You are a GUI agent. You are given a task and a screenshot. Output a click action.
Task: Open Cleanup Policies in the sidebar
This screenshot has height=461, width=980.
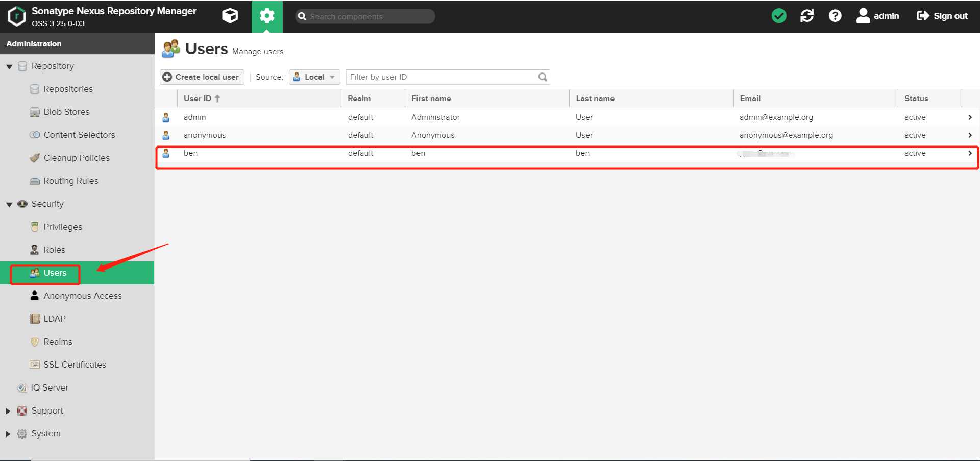click(77, 158)
